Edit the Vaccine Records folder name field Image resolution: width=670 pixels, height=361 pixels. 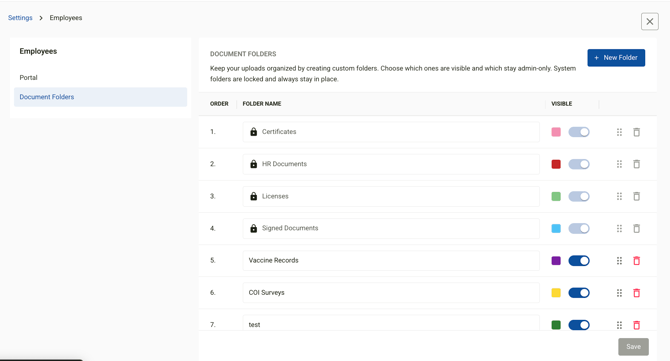coord(391,260)
